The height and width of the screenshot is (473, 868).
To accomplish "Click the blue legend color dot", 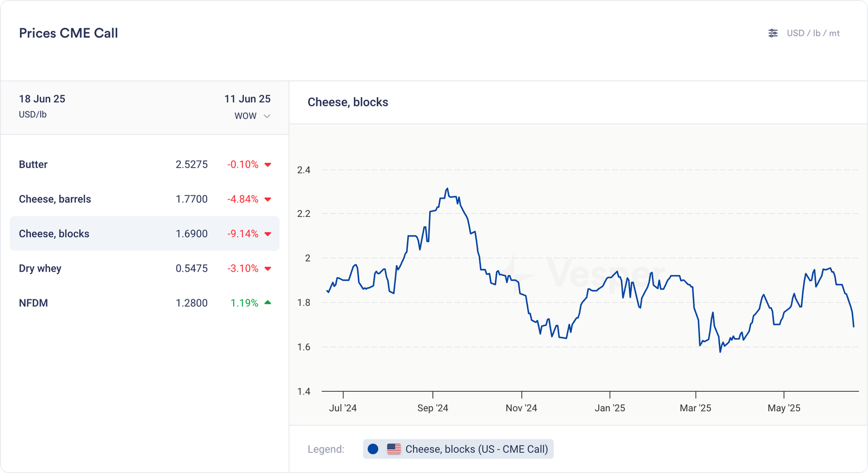I will coord(373,449).
